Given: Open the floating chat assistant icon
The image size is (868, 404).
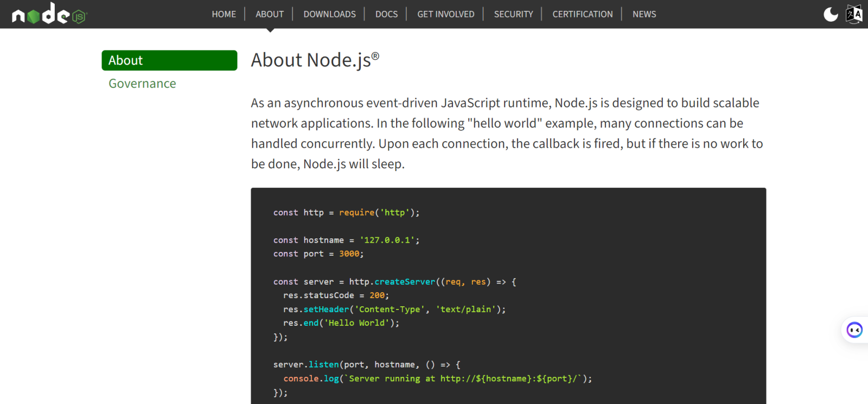Looking at the screenshot, I should pos(854,330).
